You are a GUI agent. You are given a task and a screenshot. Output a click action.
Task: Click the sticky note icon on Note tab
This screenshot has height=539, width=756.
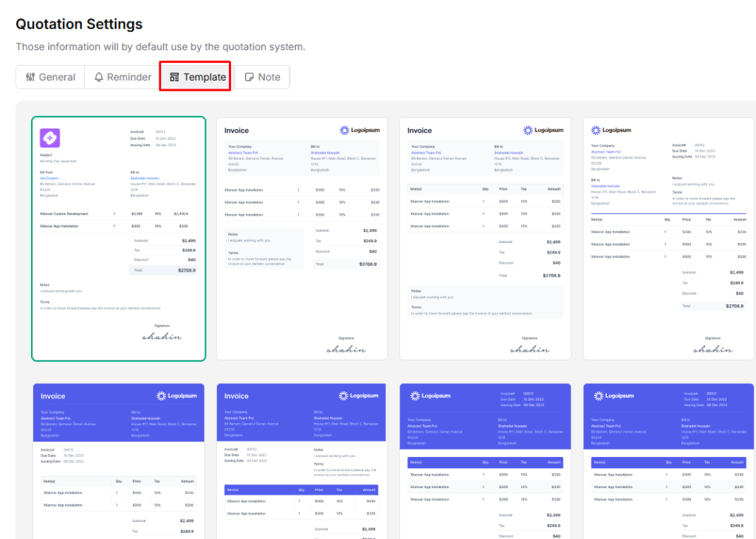(x=250, y=77)
